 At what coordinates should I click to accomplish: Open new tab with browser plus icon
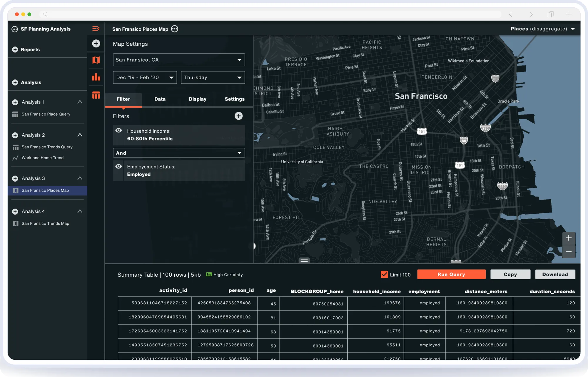[x=569, y=14]
